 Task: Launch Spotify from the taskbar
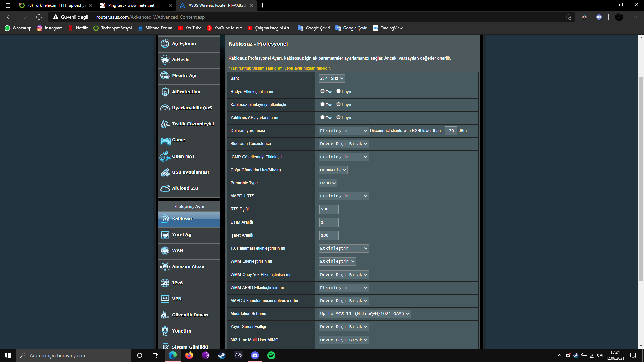tap(271, 355)
